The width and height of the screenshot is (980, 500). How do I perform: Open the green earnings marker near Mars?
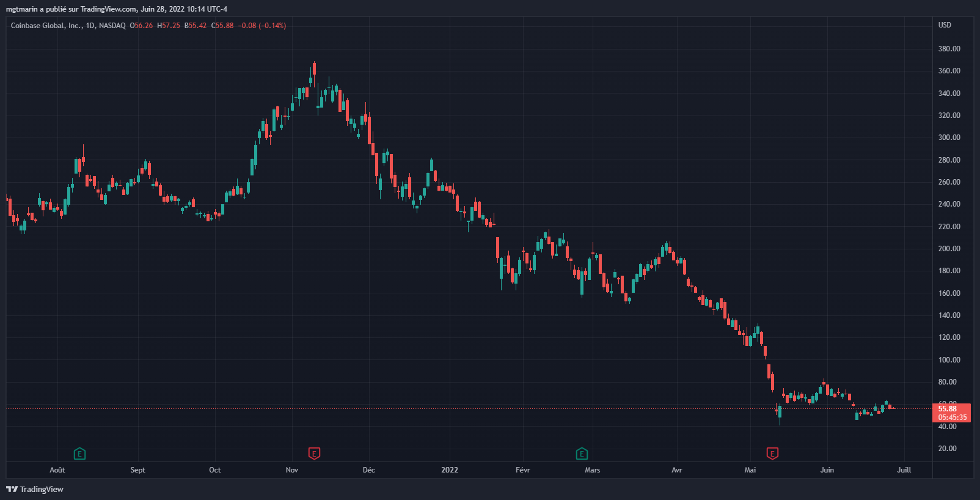pos(582,454)
